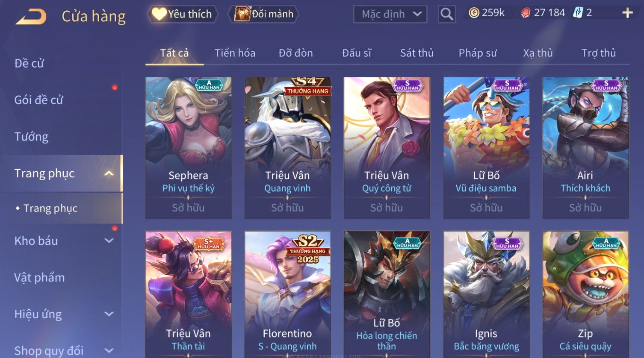Switch to the Sát thủ tab
644x358 pixels.
[417, 53]
